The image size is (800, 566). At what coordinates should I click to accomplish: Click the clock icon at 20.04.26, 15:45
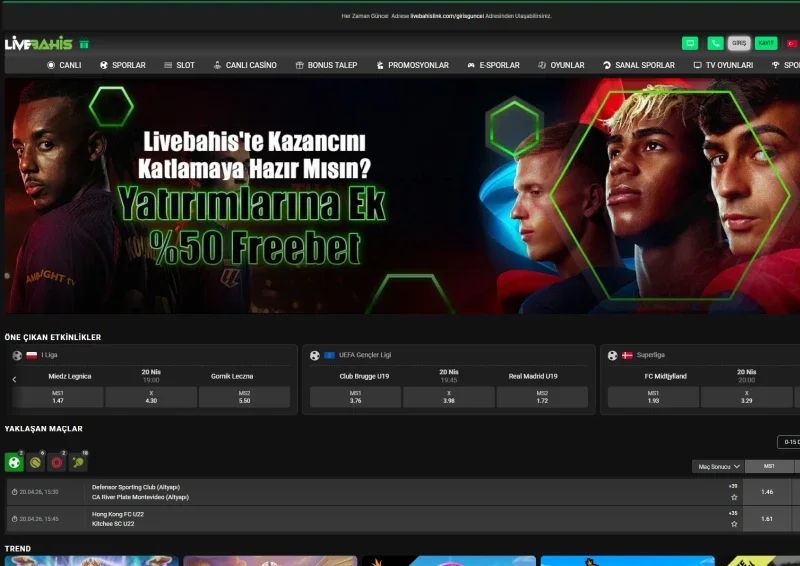coord(15,519)
